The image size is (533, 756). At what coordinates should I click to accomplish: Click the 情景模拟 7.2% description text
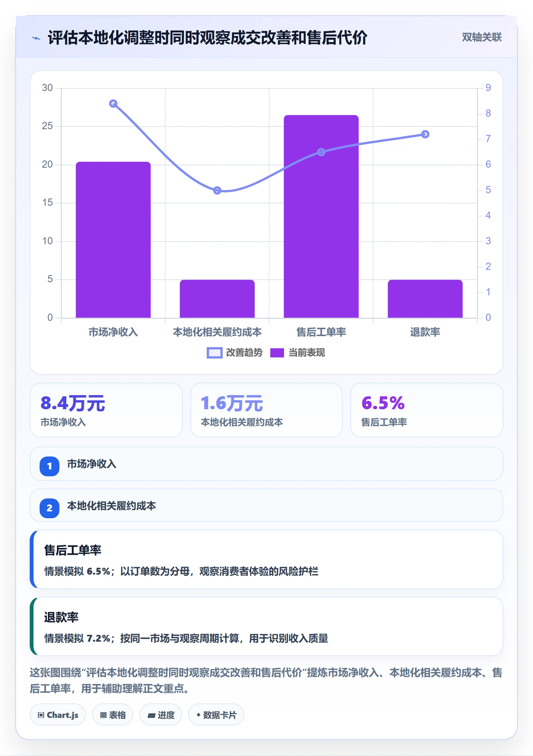(x=186, y=638)
